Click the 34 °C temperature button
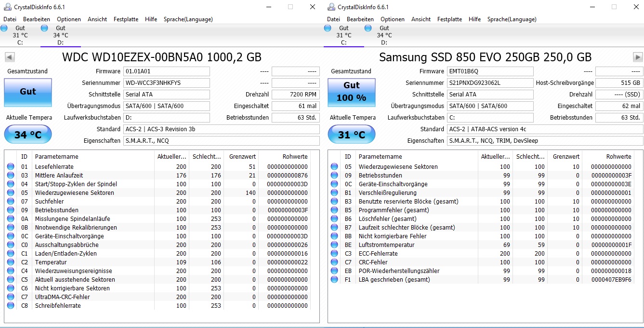This screenshot has width=644, height=328. [28, 135]
